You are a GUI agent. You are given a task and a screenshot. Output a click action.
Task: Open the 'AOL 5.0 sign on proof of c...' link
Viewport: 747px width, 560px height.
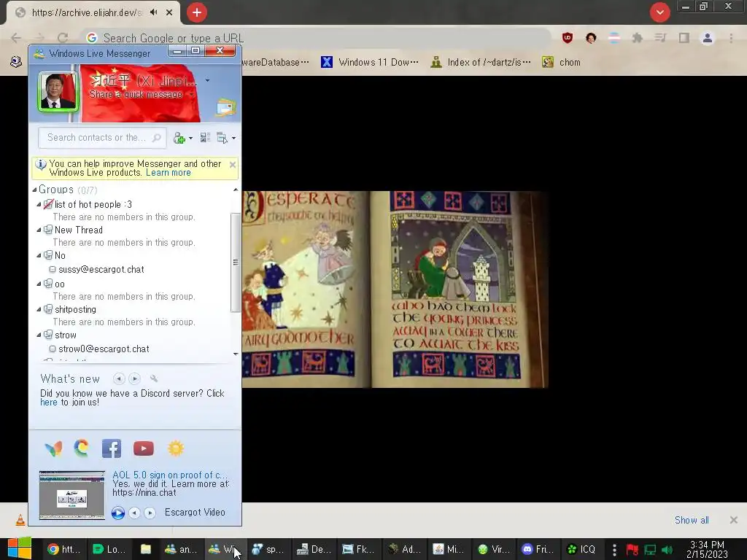click(x=170, y=475)
